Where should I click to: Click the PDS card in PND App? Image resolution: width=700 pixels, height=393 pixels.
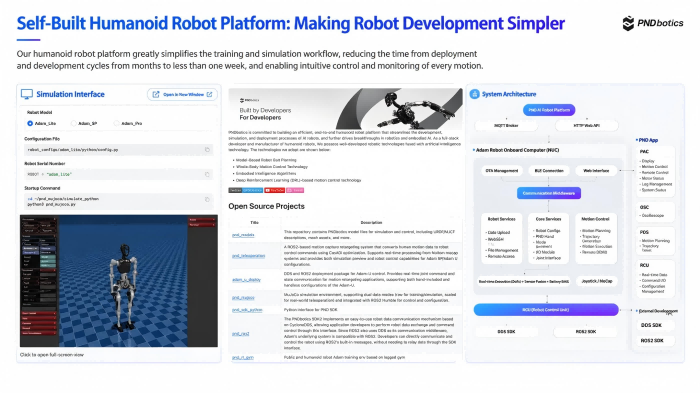click(655, 241)
